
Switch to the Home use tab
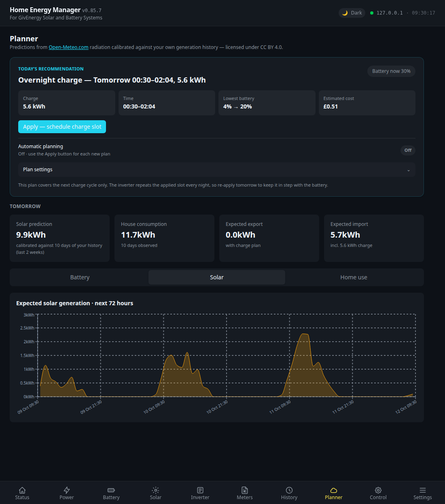[354, 277]
